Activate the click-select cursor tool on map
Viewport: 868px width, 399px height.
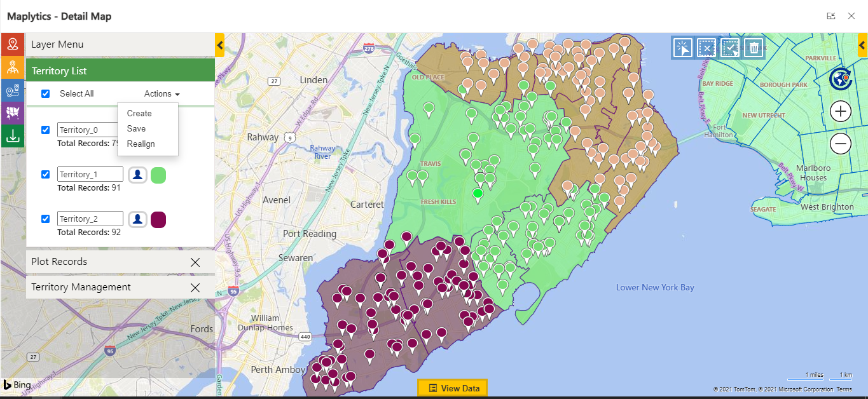[x=682, y=48]
